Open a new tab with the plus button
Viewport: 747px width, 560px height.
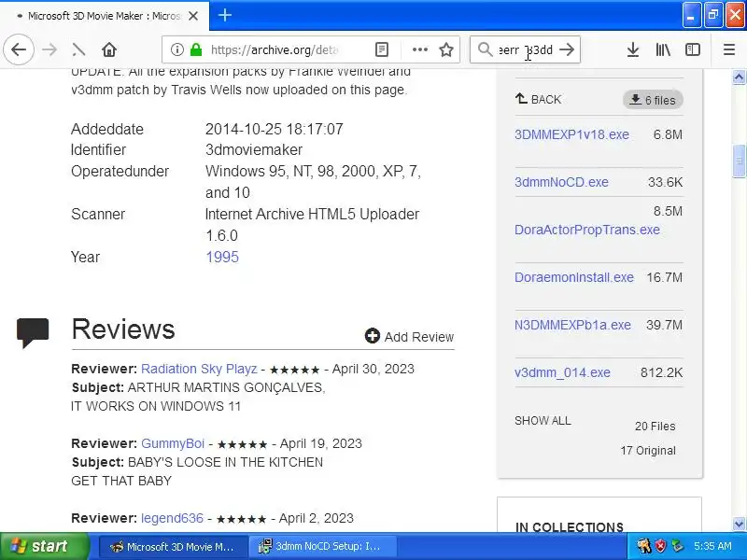click(x=225, y=15)
